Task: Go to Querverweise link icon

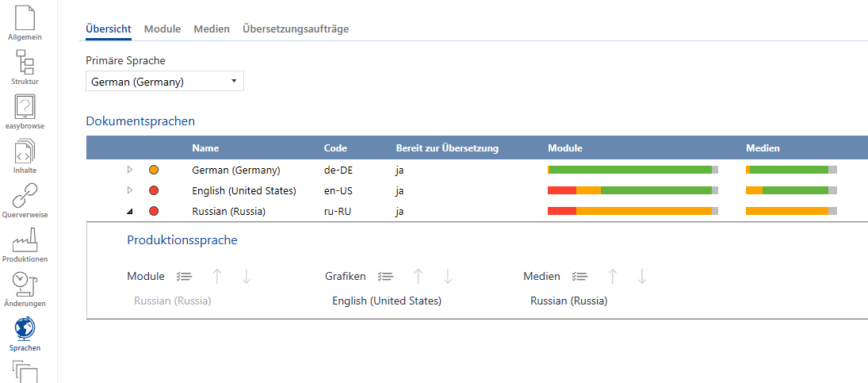Action: pyautogui.click(x=25, y=198)
